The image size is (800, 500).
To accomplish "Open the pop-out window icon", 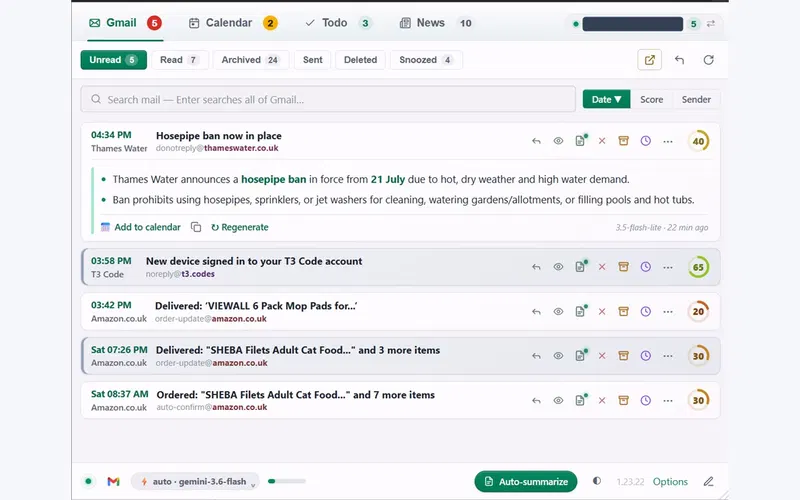I will [649, 60].
